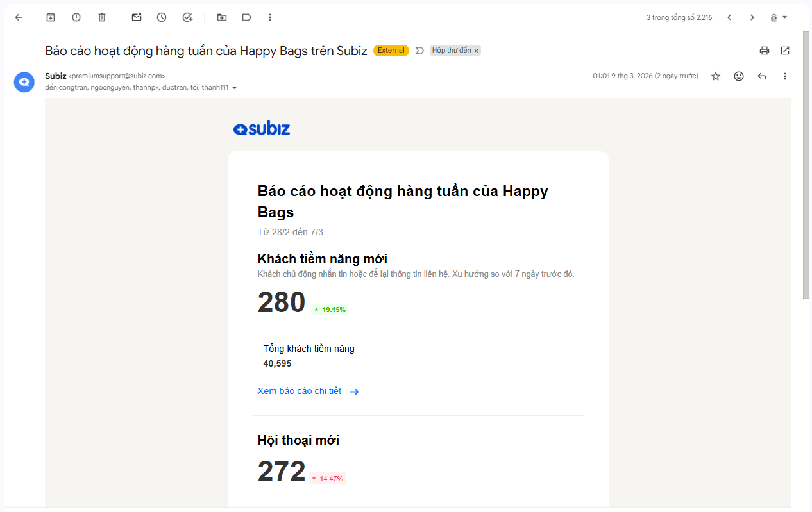
Task: Toggle the importance marker beside External
Action: 419,51
